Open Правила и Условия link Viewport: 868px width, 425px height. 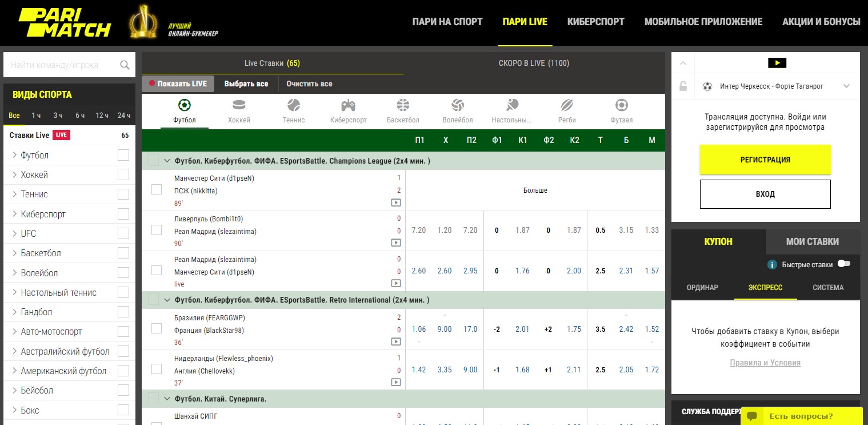[765, 363]
